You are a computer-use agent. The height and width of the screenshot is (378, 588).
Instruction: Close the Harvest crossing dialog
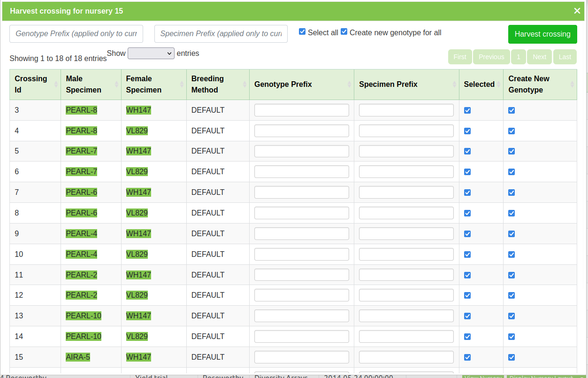pyautogui.click(x=577, y=11)
